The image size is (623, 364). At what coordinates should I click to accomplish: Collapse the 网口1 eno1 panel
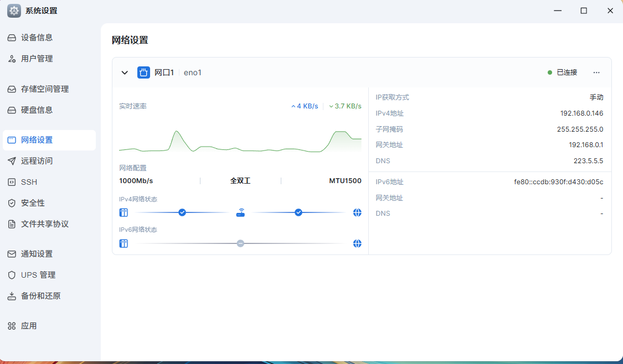[125, 72]
